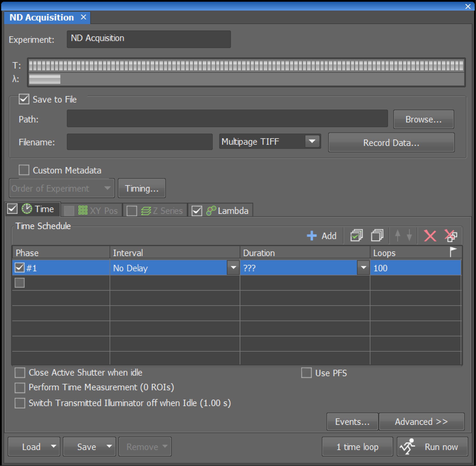Image resolution: width=476 pixels, height=466 pixels.
Task: Click the blue plus Add phase icon
Action: tap(312, 236)
